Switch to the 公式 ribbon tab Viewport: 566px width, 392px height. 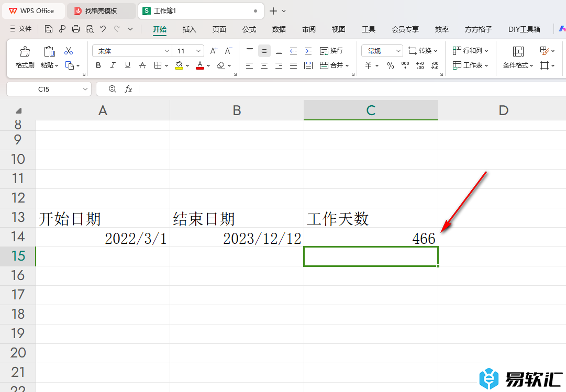coord(249,29)
